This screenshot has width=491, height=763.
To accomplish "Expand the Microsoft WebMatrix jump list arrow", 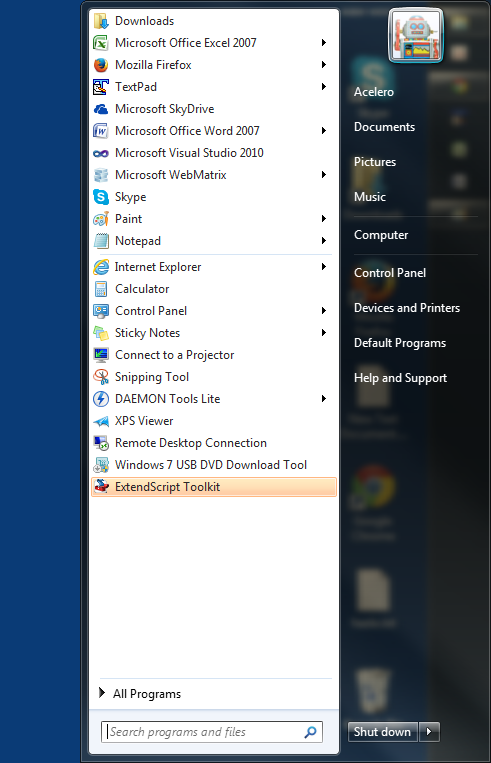I will click(x=324, y=175).
